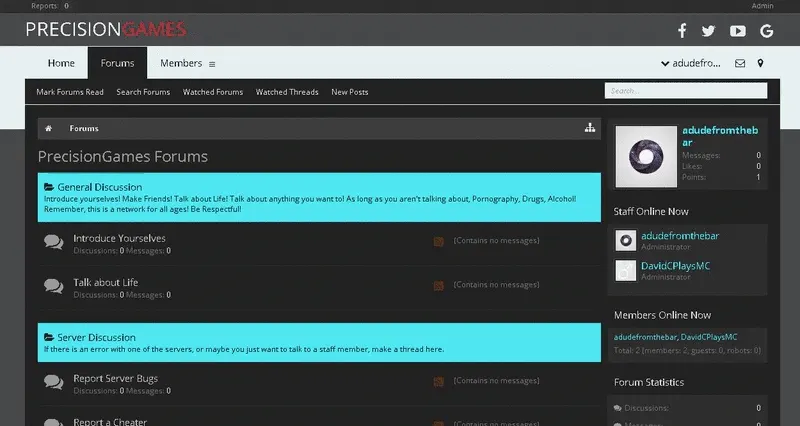
Task: Open the Server Discussion category
Action: pyautogui.click(x=96, y=337)
